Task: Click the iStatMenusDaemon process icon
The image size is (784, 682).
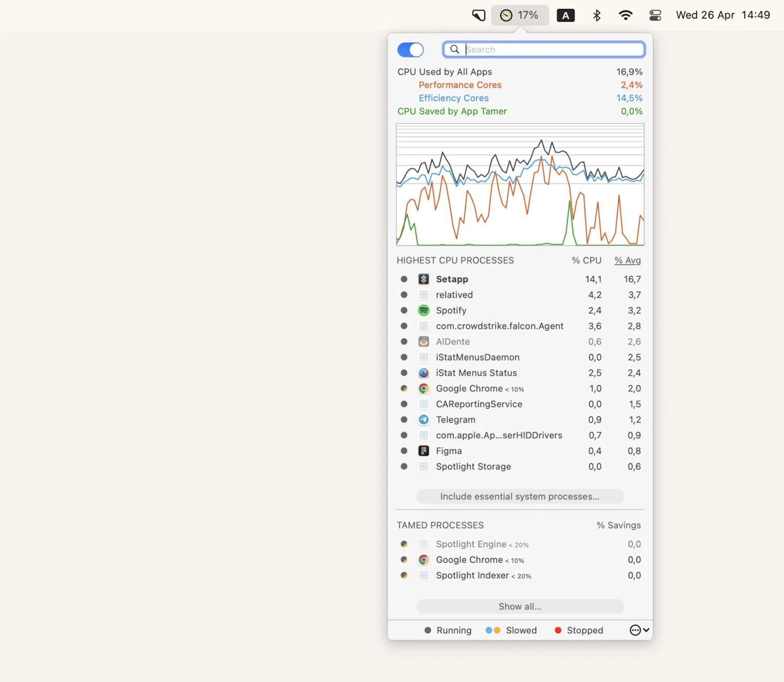Action: [x=424, y=358]
